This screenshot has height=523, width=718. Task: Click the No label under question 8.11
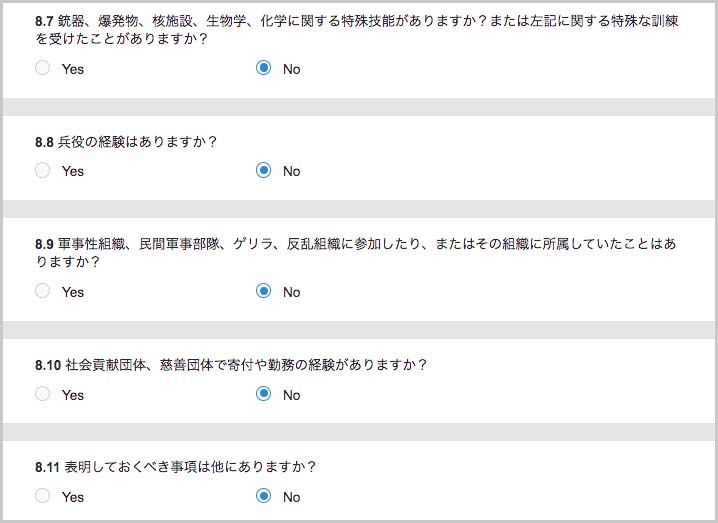[x=292, y=497]
